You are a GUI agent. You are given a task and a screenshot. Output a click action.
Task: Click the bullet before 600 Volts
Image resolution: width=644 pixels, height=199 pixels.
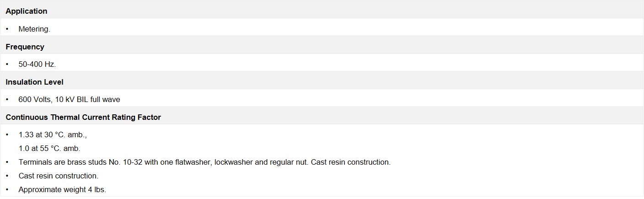click(7, 99)
